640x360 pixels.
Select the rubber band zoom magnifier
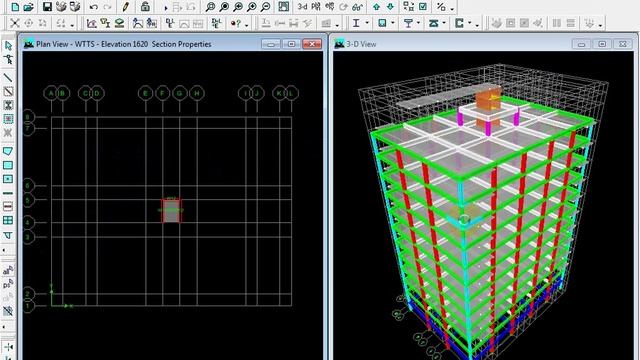pyautogui.click(x=210, y=7)
